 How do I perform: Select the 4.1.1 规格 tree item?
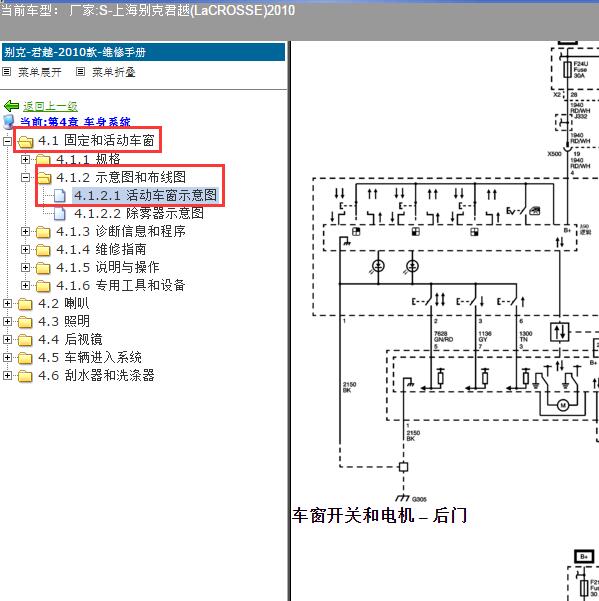[x=89, y=159]
